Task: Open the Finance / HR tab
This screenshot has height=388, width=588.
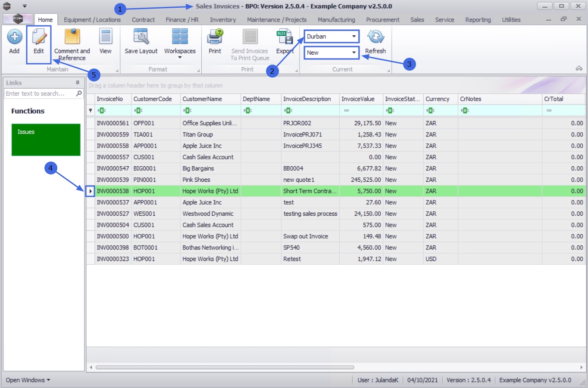Action: [x=182, y=20]
